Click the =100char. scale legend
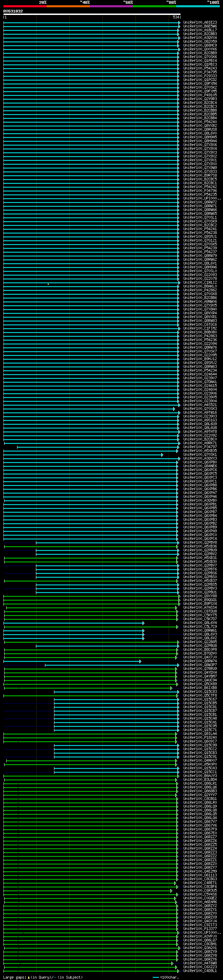 tap(166, 977)
